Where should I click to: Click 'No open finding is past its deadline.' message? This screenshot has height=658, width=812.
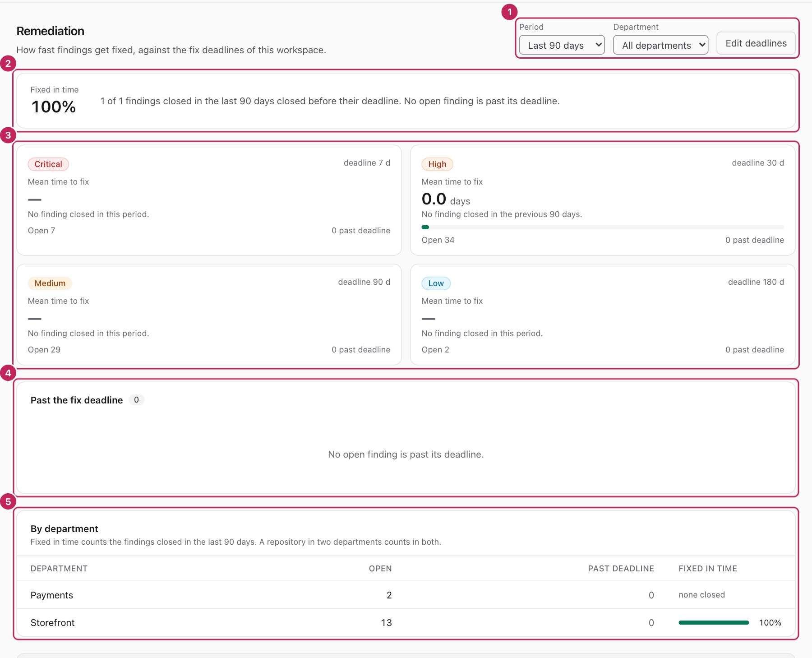coord(406,454)
